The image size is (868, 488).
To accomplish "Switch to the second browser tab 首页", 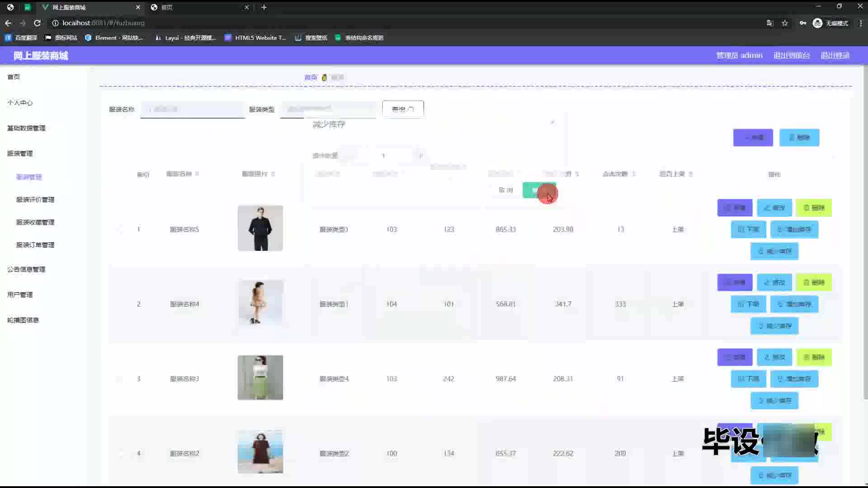I will coord(199,7).
